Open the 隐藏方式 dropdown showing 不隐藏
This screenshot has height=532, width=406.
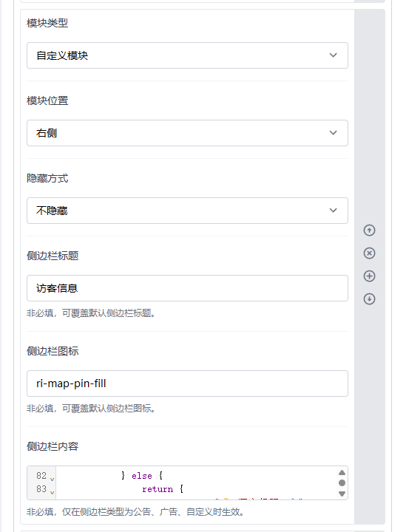pos(187,211)
